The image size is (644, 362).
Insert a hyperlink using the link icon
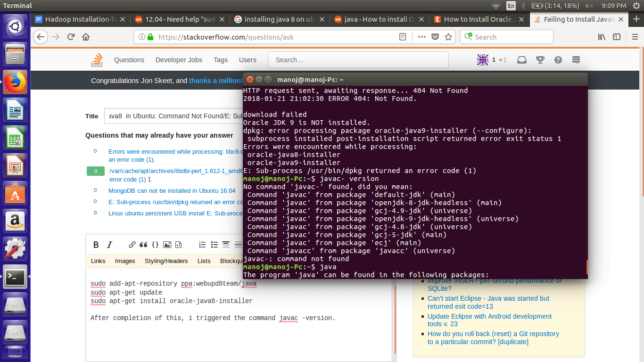click(x=132, y=245)
